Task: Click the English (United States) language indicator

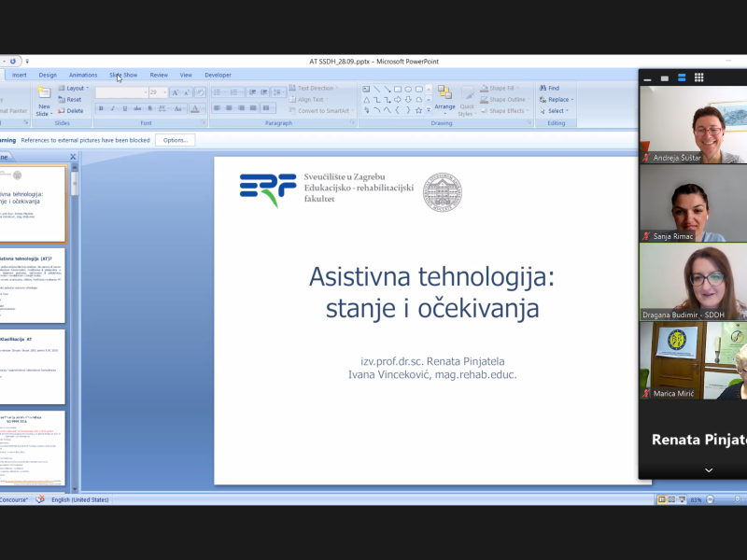Action: click(79, 500)
